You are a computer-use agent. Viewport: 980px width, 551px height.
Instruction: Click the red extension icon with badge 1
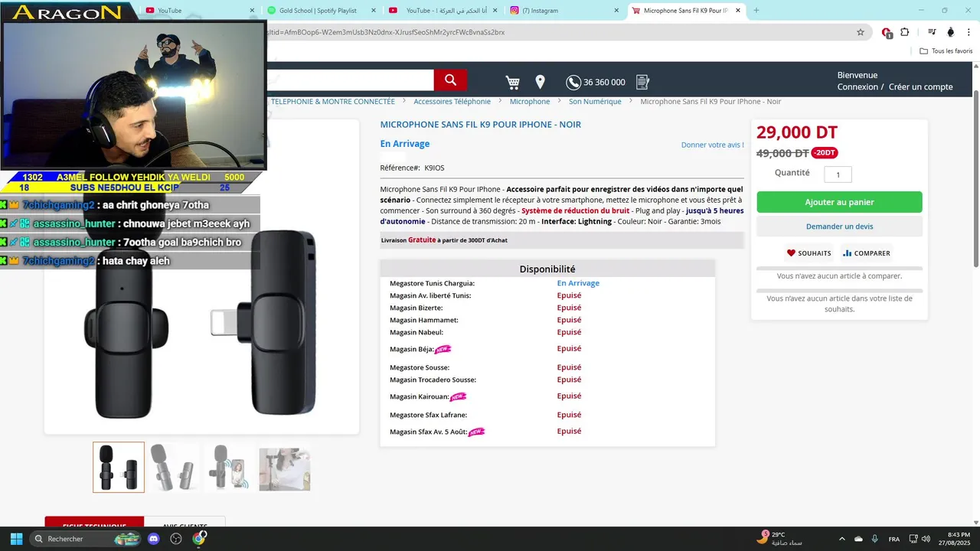click(x=887, y=32)
